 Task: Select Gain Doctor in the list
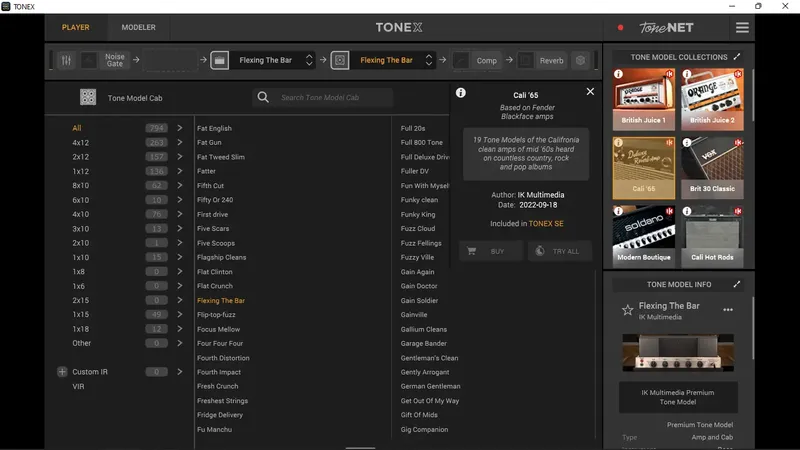click(x=419, y=286)
